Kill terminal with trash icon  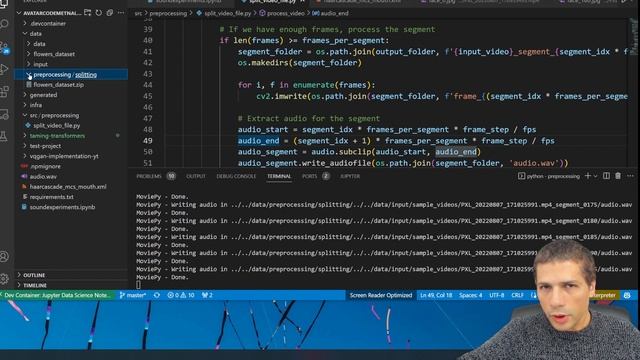pyautogui.click(x=618, y=176)
